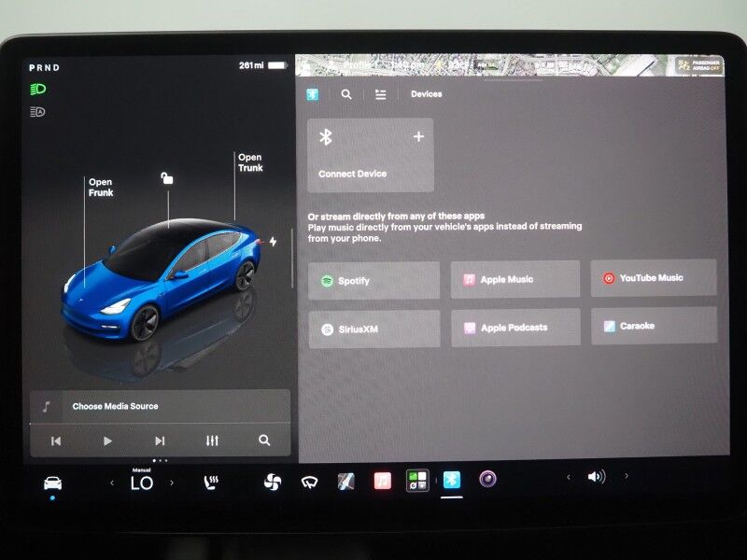The image size is (747, 560).
Task: Open the charge port via lightning bolt
Action: tap(273, 242)
